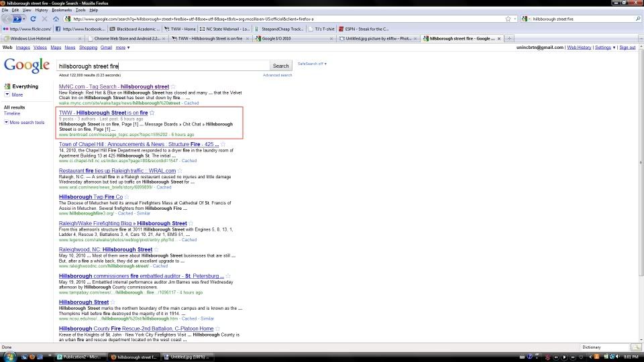Open the SafeSearch off dropdown

pos(312,64)
